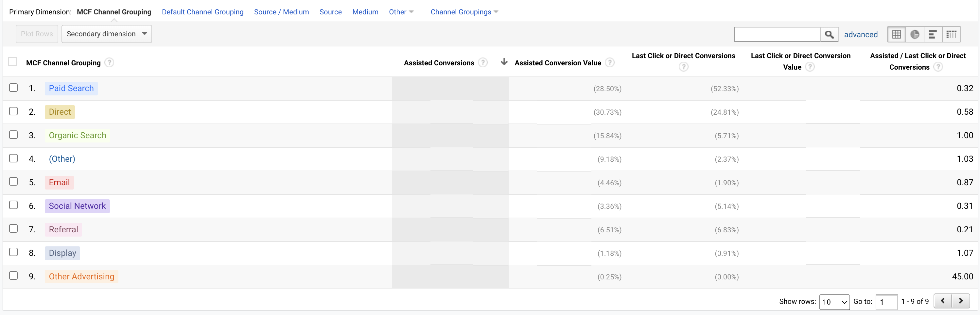Tick the Organic Search row checkbox
The width and height of the screenshot is (980, 315).
(x=13, y=135)
